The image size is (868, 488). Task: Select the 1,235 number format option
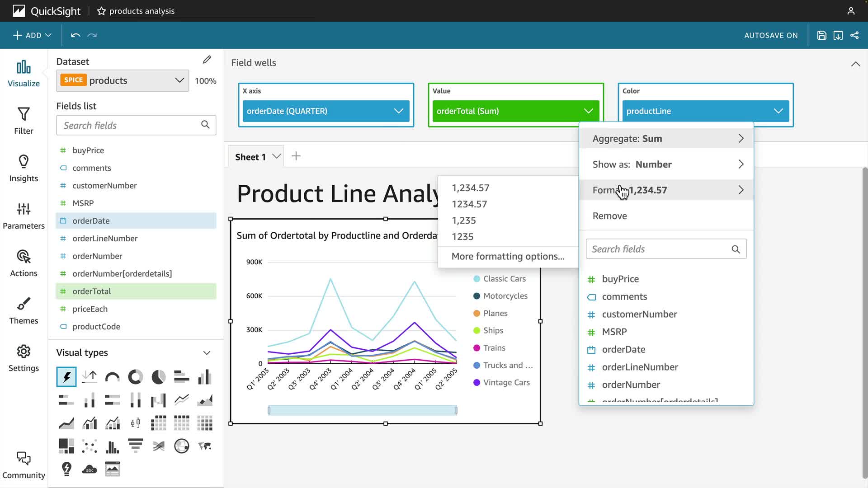464,221
